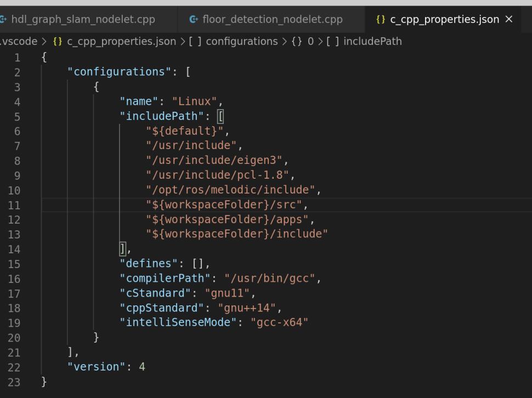Open configurations breadcrumb segment
This screenshot has height=398, width=532.
[241, 41]
